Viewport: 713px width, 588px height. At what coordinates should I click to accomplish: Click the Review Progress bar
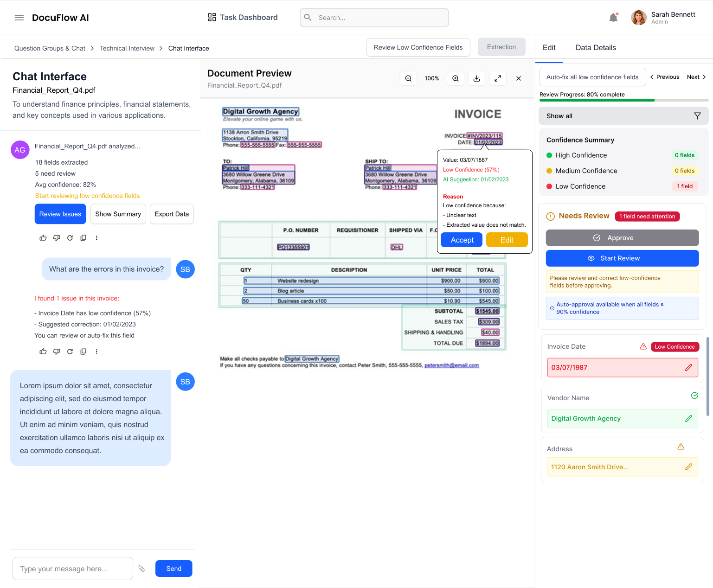623,100
